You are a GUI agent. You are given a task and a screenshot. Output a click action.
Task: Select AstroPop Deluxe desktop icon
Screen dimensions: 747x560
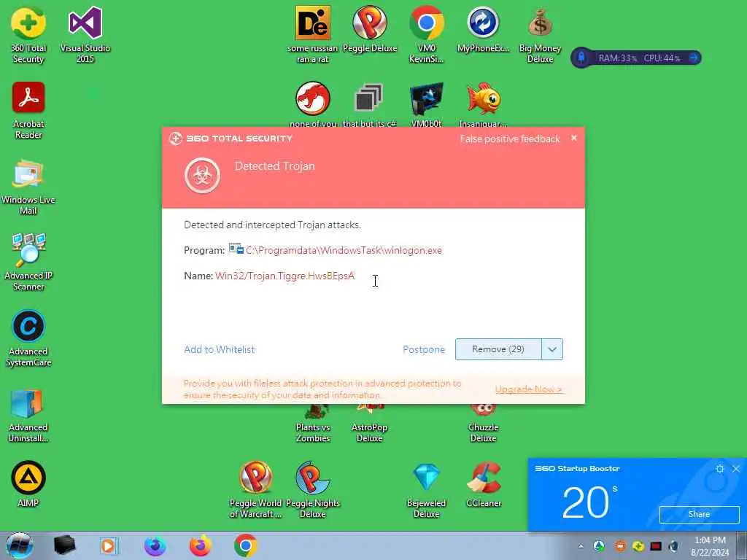tap(369, 425)
